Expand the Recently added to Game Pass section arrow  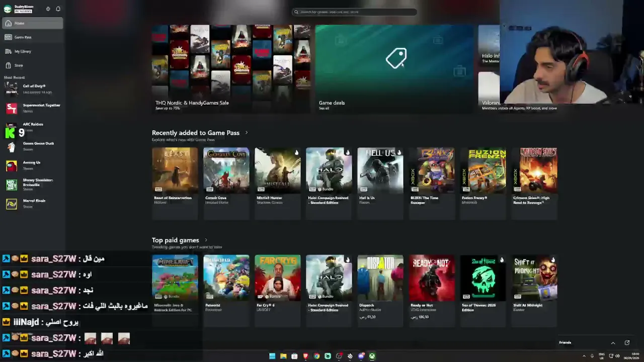point(247,133)
